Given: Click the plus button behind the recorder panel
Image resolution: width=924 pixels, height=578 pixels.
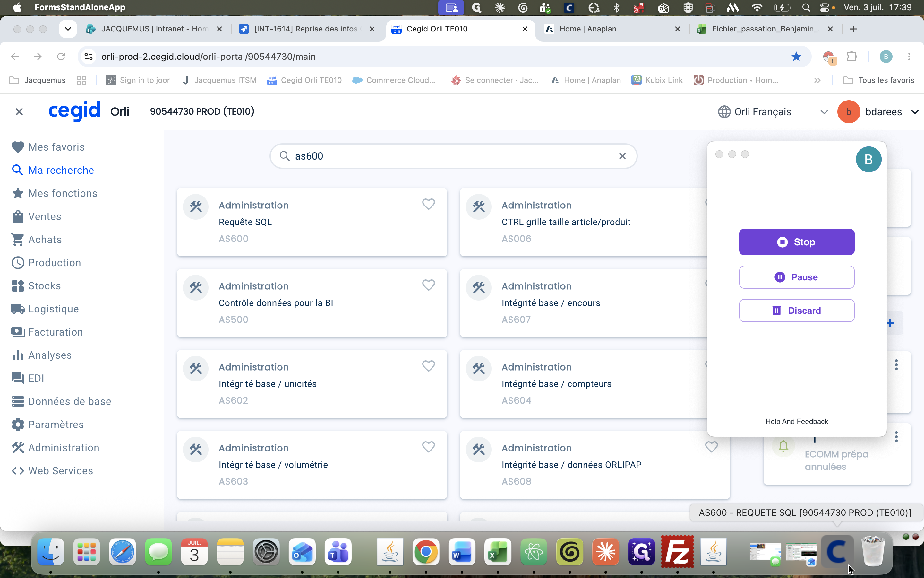Looking at the screenshot, I should [x=890, y=323].
